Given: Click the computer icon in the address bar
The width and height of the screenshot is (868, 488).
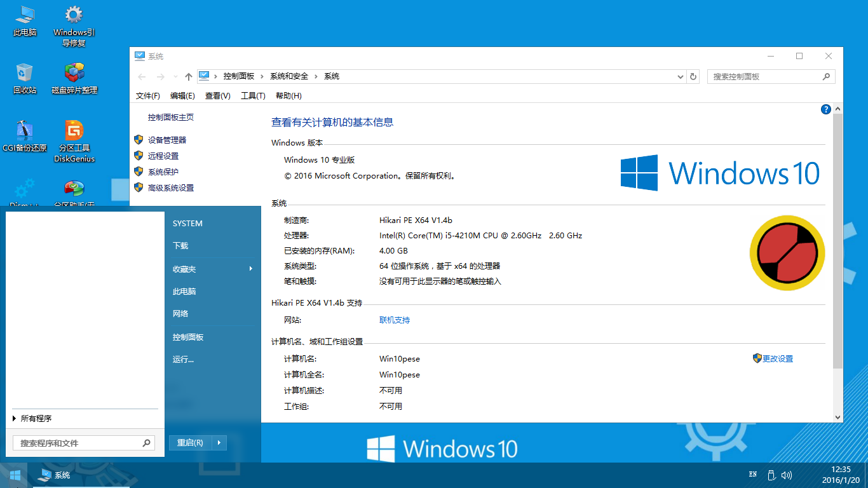Looking at the screenshot, I should [204, 76].
